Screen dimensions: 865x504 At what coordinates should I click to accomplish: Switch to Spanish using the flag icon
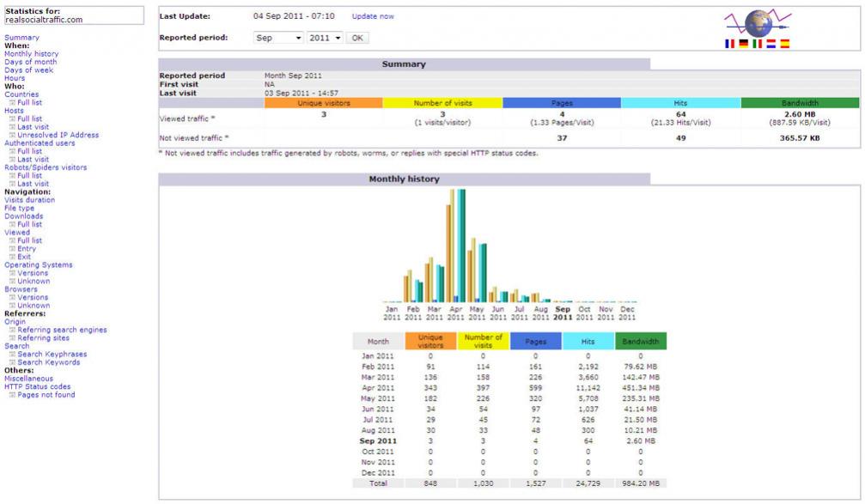tap(784, 43)
